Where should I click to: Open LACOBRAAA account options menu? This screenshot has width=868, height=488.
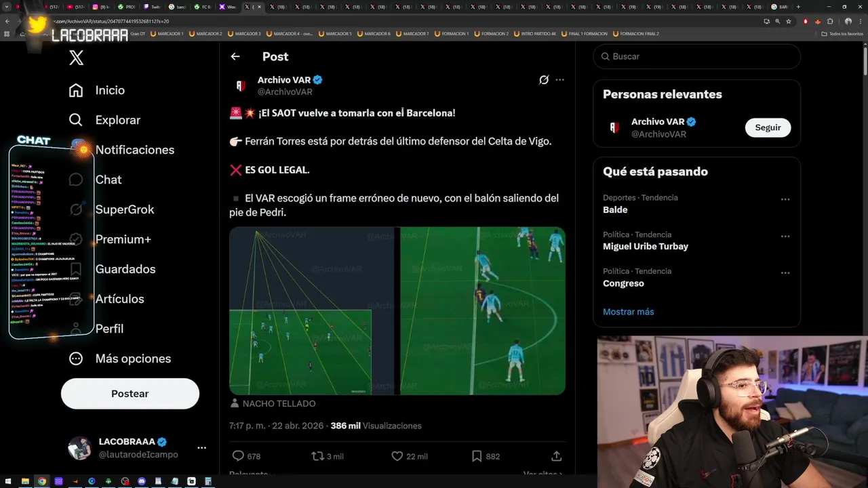201,448
